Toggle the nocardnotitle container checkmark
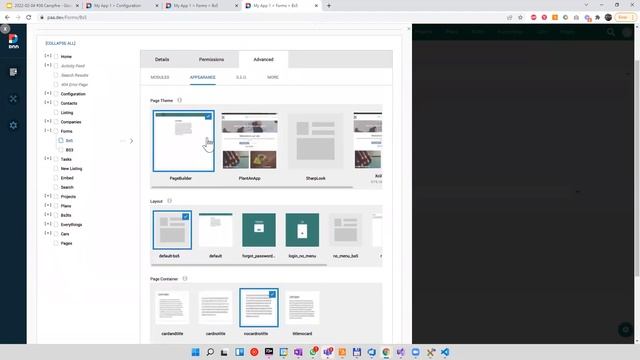 (x=272, y=294)
